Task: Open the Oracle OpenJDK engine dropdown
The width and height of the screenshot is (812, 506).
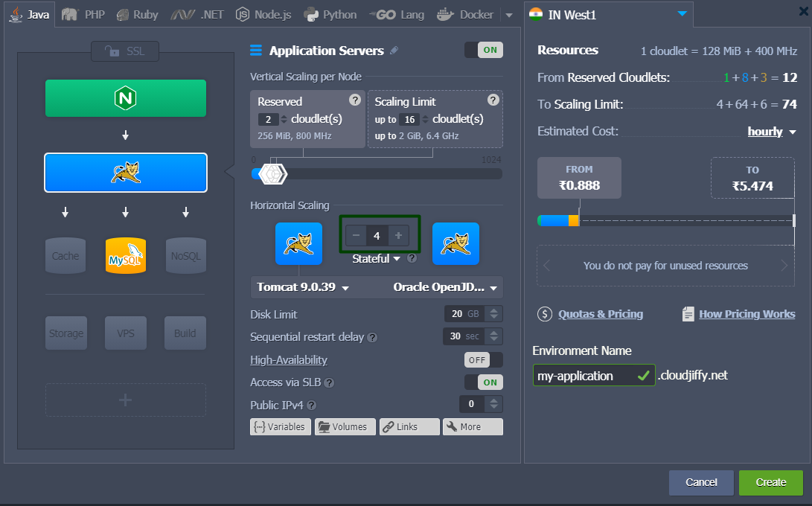Action: 445,287
